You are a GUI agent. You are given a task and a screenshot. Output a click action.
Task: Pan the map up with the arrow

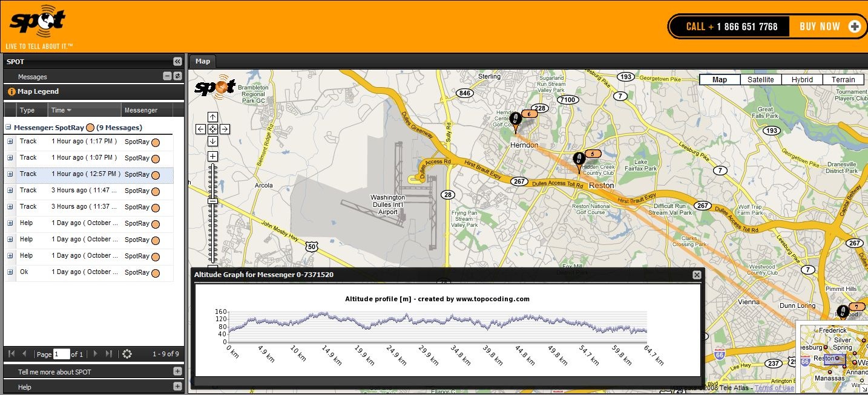tap(212, 117)
